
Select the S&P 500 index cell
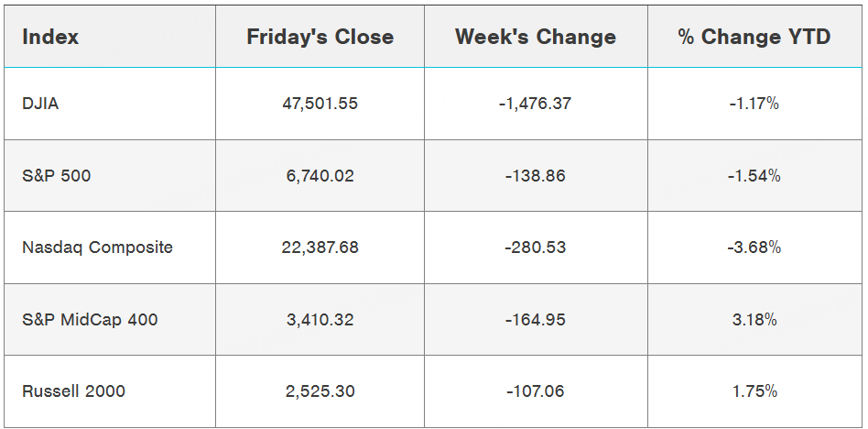pyautogui.click(x=57, y=175)
